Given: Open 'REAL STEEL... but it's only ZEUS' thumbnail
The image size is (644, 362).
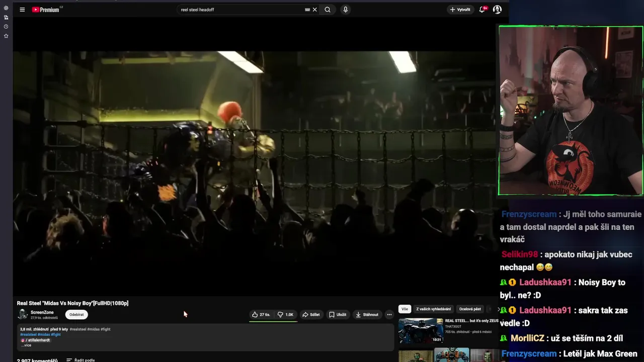Looking at the screenshot, I should 421,331.
